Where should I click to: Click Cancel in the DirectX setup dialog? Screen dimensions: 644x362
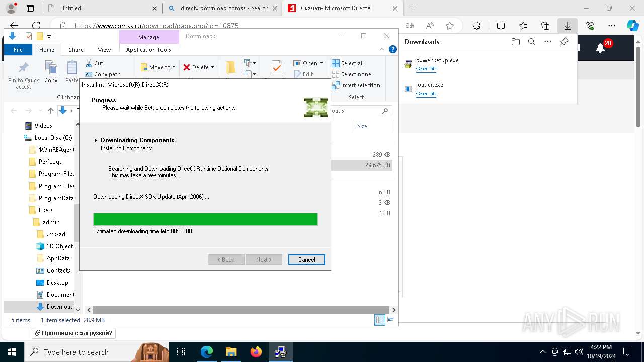coord(306,260)
